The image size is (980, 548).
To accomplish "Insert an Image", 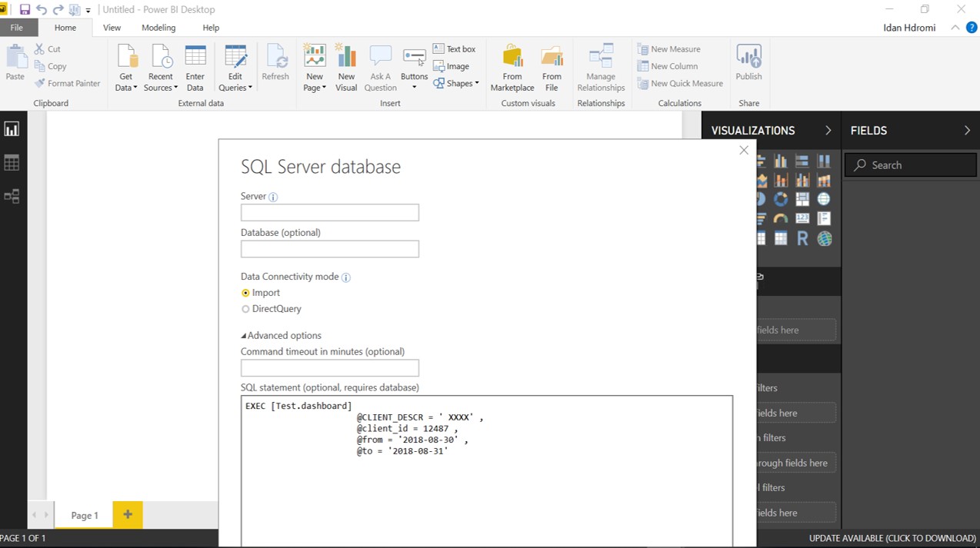I will pyautogui.click(x=451, y=66).
